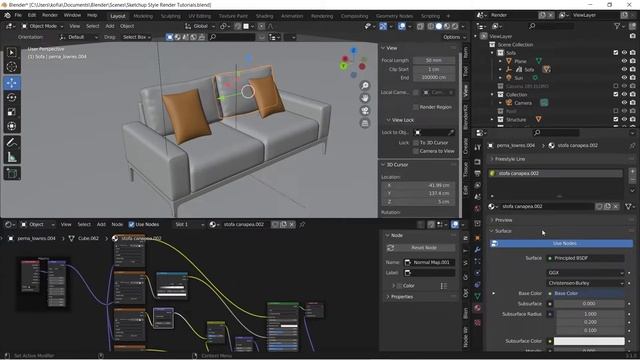Viewport: 640px width, 360px height.
Task: Open the Slot 1 dropdown in node editor
Action: click(189, 224)
